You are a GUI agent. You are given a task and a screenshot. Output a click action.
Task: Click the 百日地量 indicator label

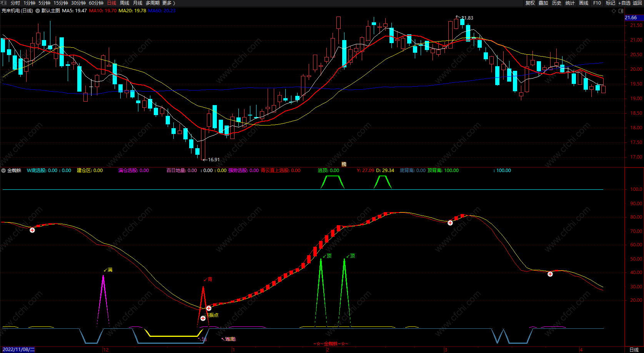coord(181,171)
